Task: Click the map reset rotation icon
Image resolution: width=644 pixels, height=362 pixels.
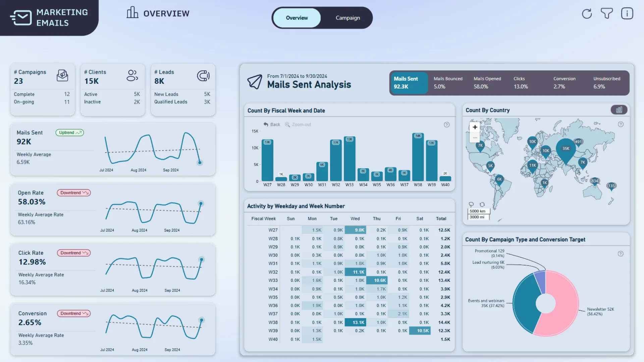Action: click(482, 204)
